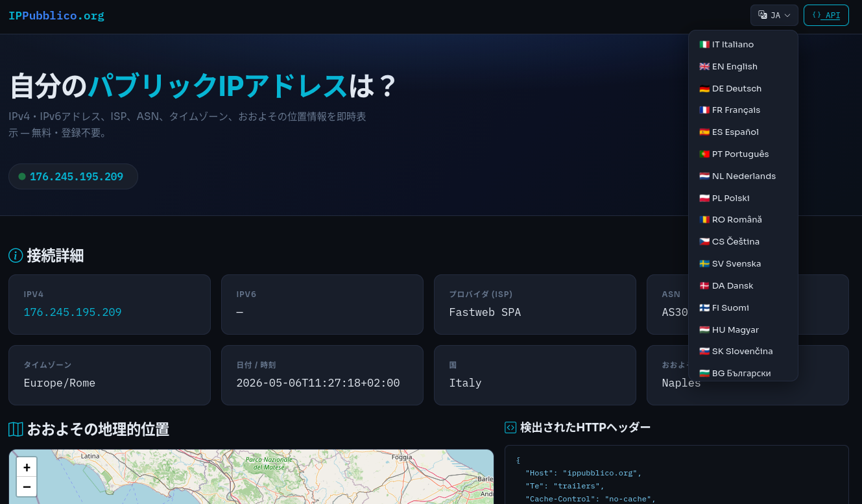Select PT Português language
862x504 pixels.
coord(743,154)
